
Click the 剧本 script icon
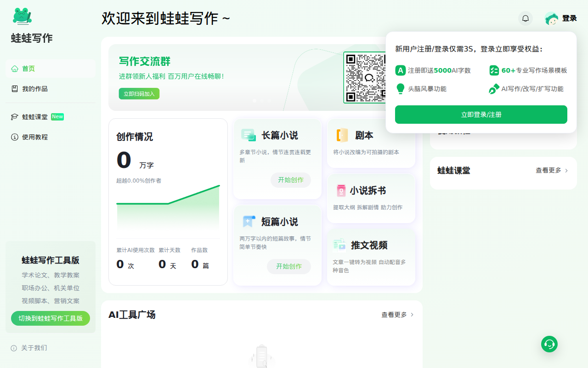pos(342,135)
